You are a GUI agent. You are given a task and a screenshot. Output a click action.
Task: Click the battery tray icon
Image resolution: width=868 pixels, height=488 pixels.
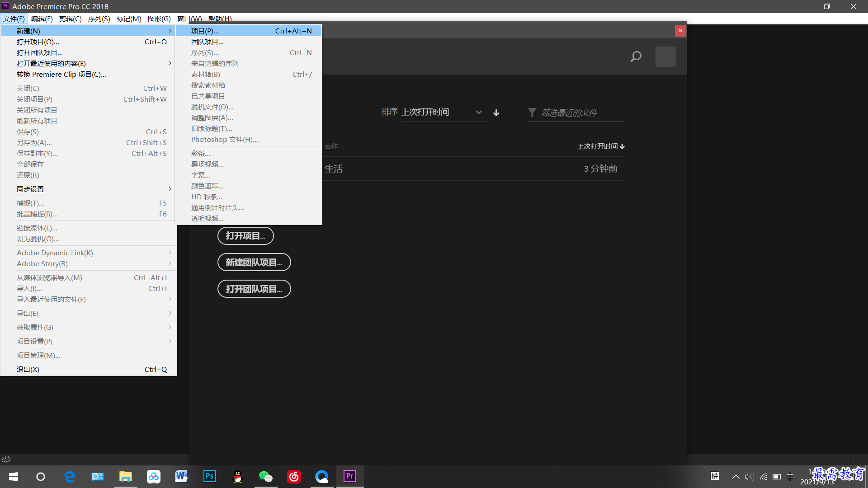(777, 477)
